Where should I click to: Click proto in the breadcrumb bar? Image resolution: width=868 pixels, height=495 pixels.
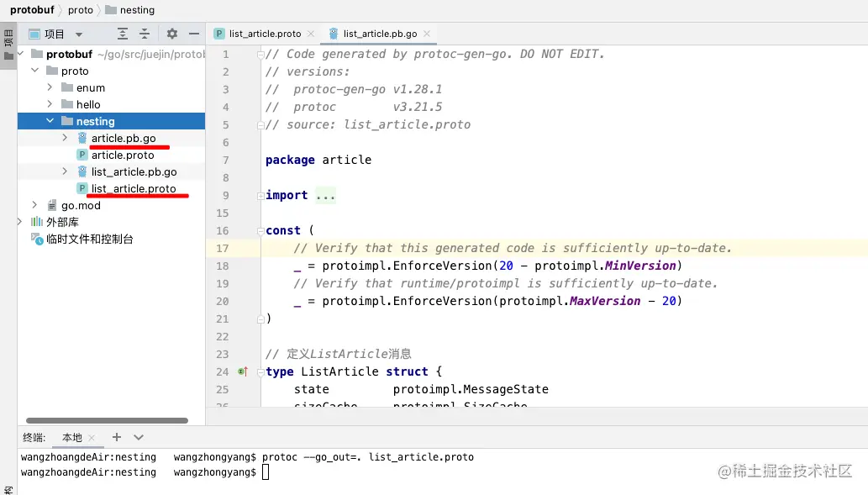(81, 10)
